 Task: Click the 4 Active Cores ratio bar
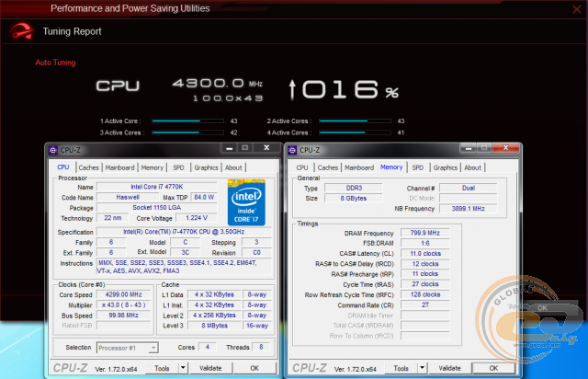pyautogui.click(x=356, y=132)
